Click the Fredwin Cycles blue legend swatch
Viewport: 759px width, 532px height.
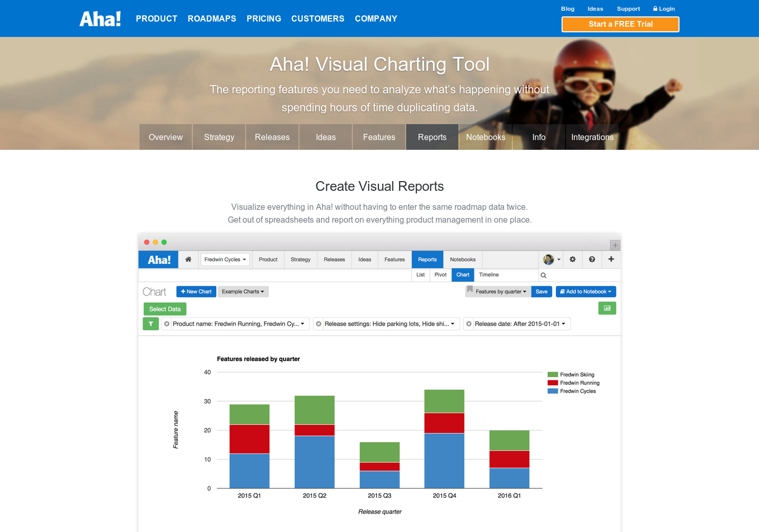(553, 391)
